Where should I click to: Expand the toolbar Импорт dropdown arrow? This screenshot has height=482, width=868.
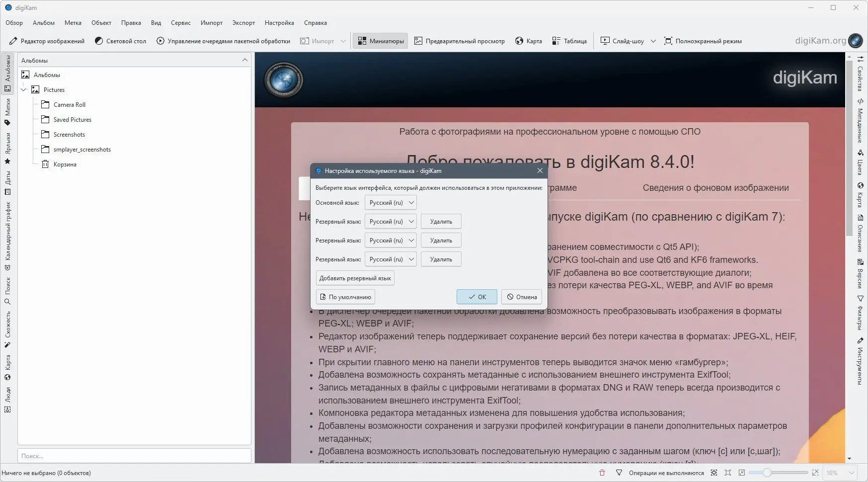(x=343, y=41)
